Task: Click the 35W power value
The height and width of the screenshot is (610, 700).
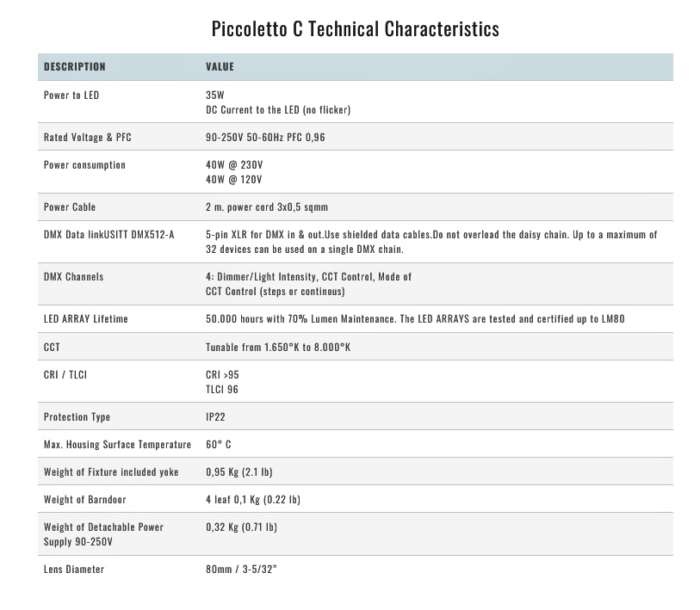Action: pyautogui.click(x=214, y=95)
